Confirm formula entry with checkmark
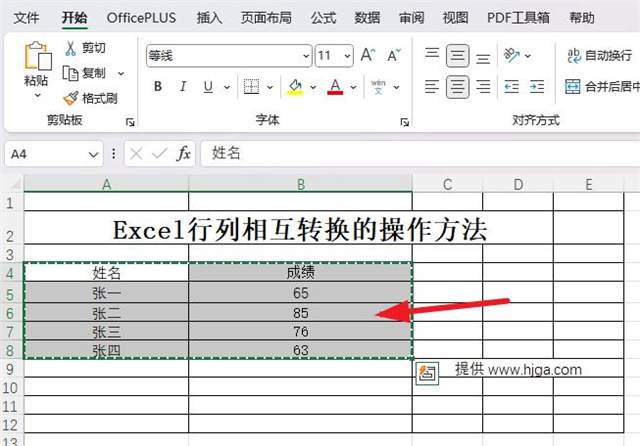 click(x=160, y=154)
